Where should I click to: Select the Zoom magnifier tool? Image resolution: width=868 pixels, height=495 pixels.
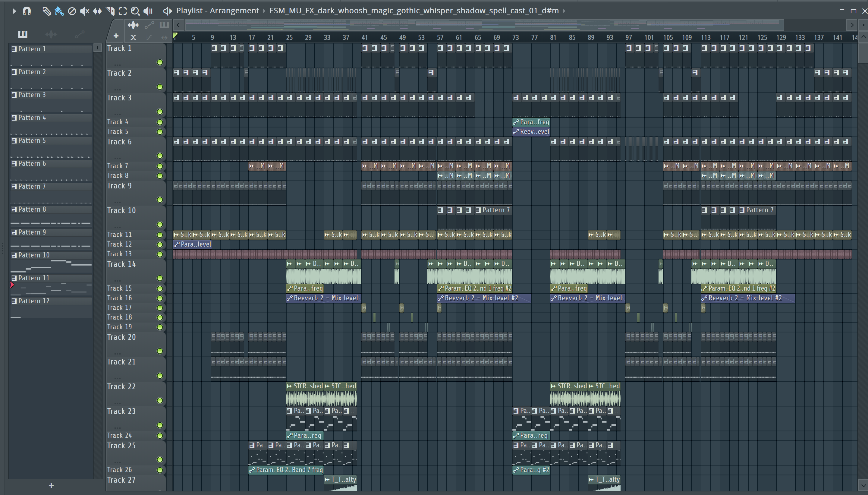(135, 11)
